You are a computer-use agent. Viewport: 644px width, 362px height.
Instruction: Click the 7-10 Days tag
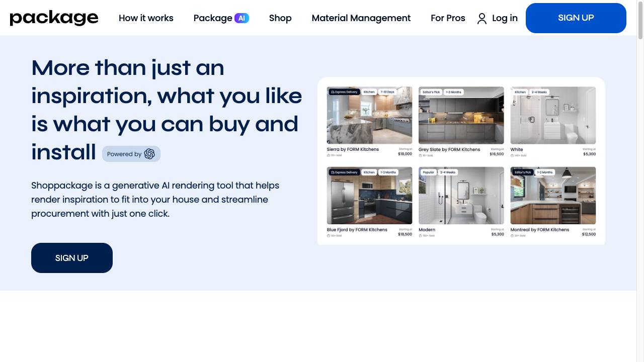click(387, 92)
